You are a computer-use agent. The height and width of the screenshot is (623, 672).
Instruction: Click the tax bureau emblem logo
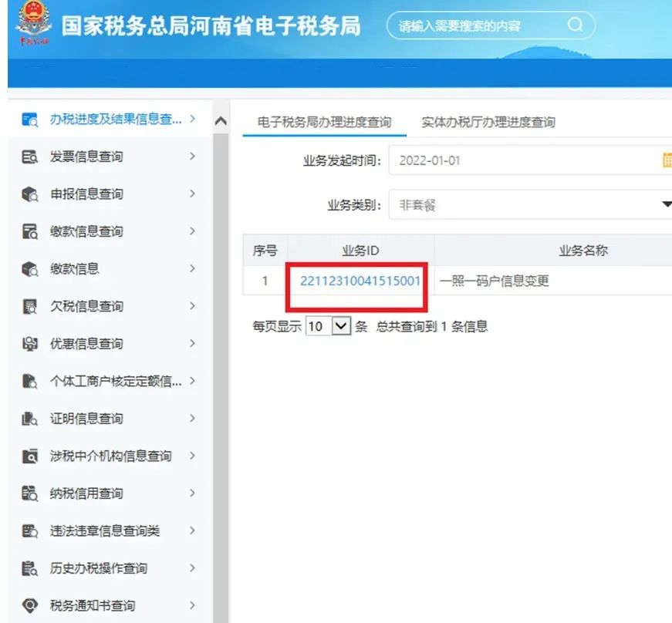click(x=33, y=22)
